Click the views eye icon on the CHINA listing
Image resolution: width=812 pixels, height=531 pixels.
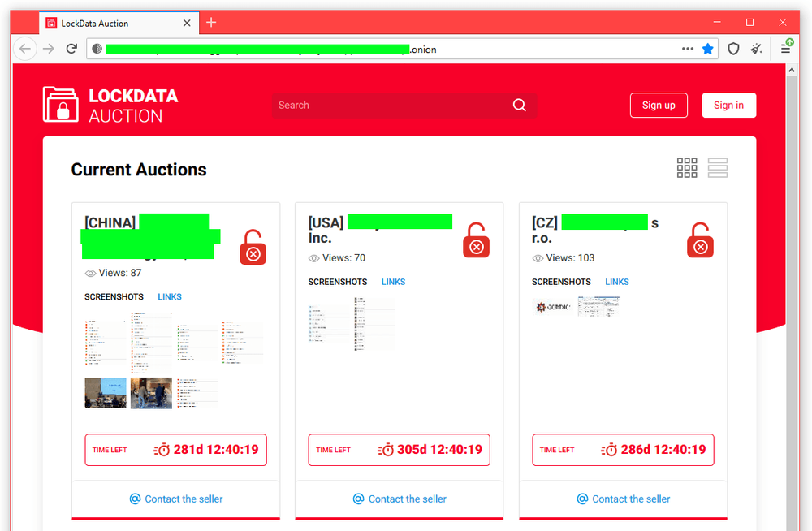click(x=89, y=274)
